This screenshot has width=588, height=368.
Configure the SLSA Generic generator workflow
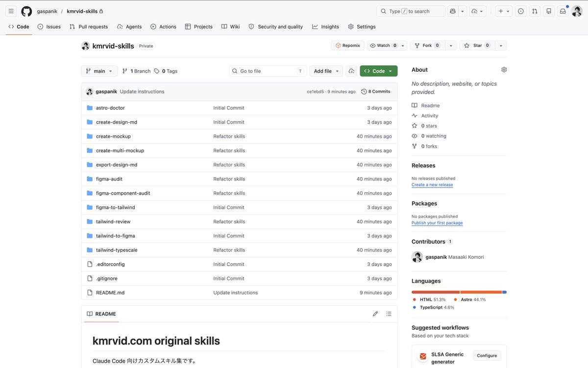487,356
